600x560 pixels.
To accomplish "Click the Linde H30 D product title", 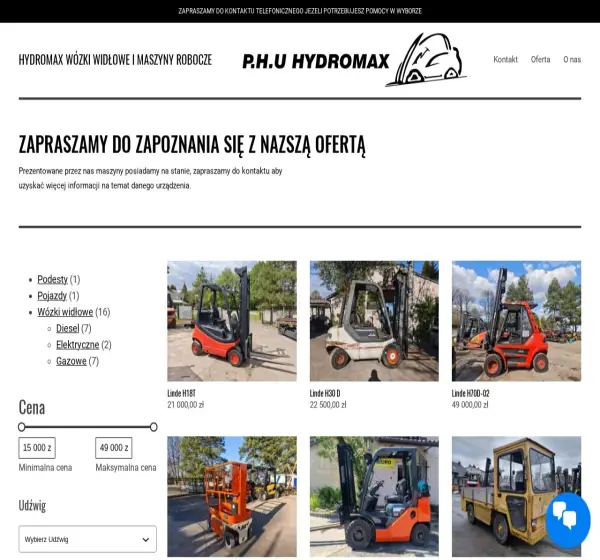I will tap(325, 393).
